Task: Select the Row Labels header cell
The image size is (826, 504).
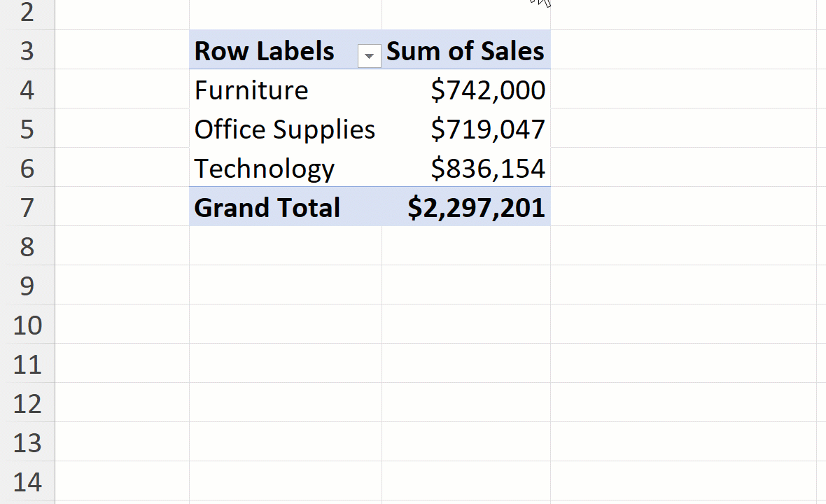Action: click(265, 51)
